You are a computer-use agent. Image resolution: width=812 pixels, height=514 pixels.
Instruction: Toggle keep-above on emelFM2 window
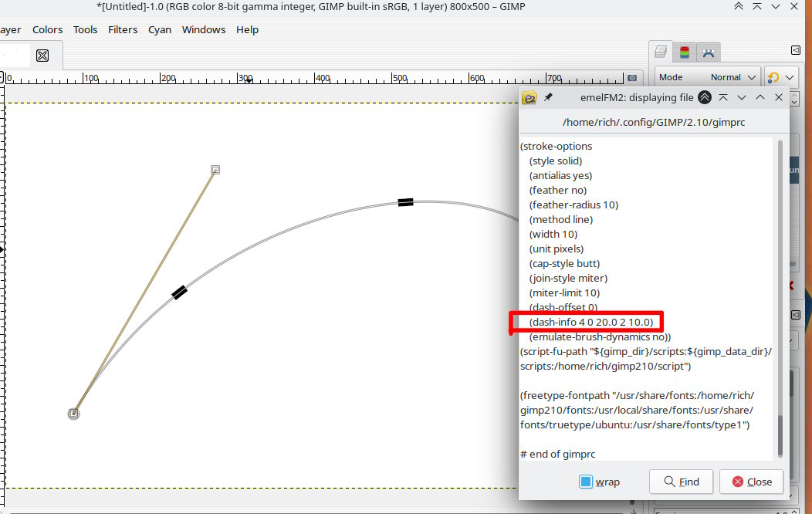704,97
